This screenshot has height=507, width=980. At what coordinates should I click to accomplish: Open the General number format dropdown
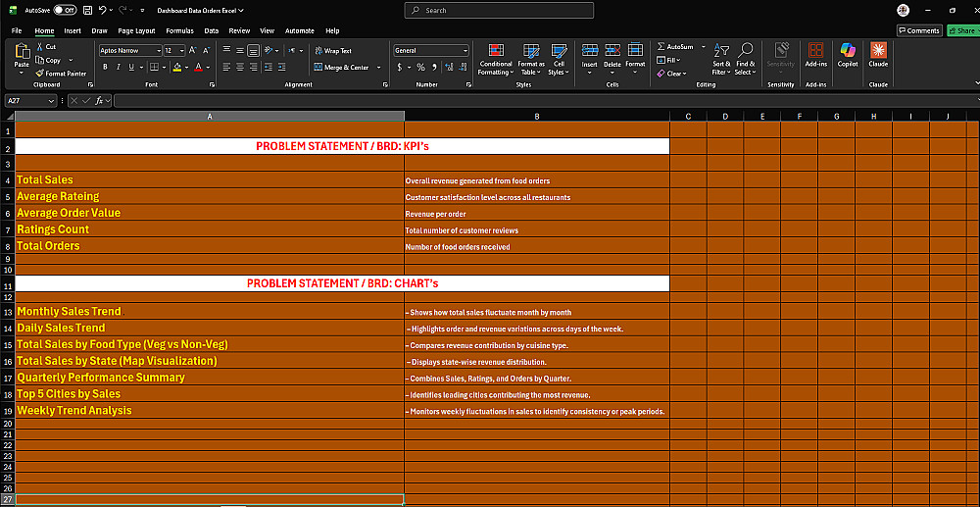(x=465, y=51)
